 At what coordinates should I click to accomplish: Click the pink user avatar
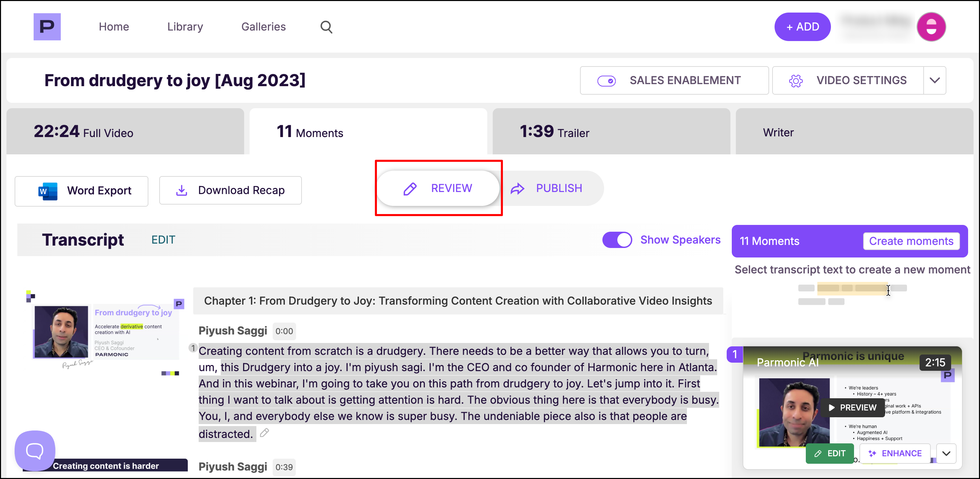click(931, 26)
